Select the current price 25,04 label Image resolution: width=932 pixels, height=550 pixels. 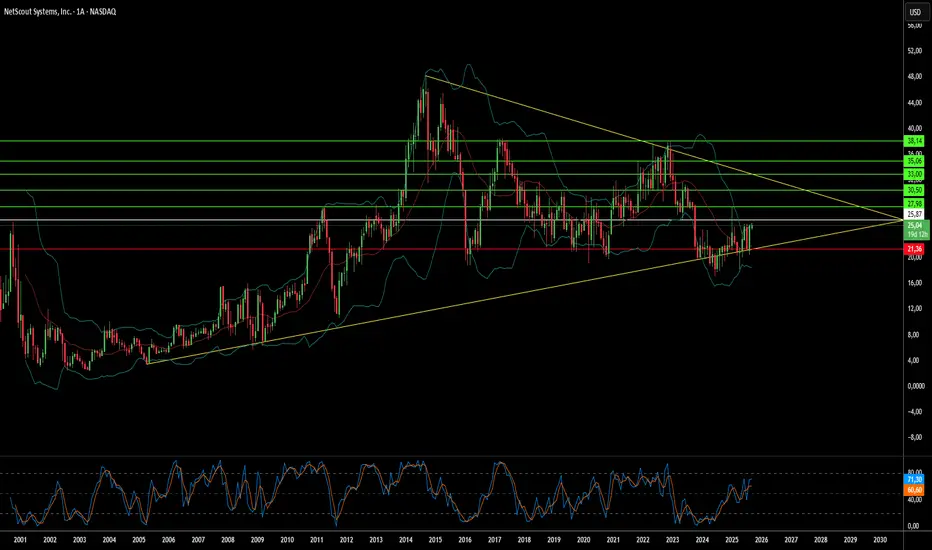(913, 227)
